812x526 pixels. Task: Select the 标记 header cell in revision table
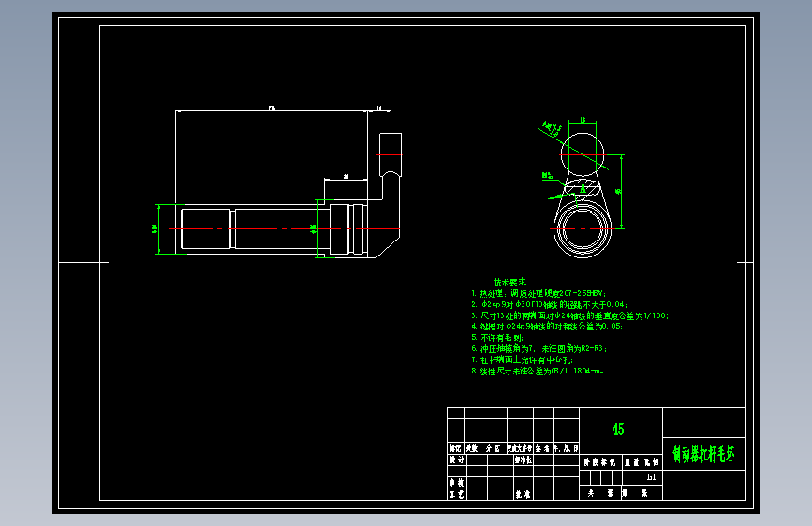coord(455,448)
